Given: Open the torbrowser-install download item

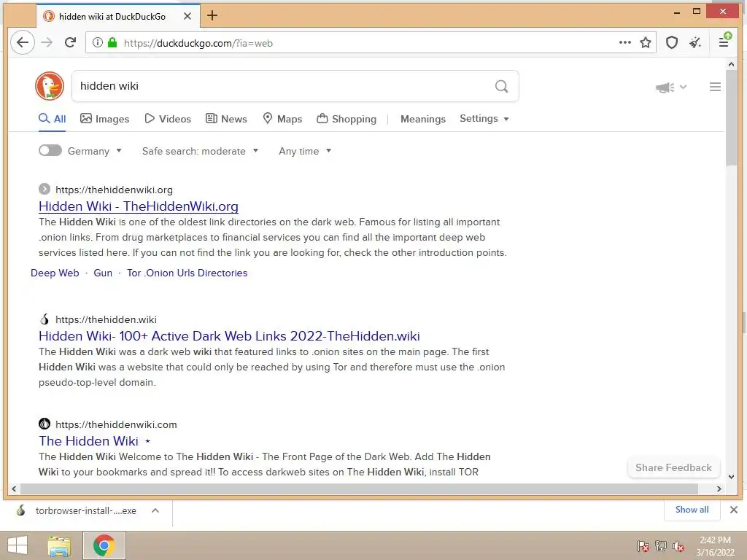Looking at the screenshot, I should 76,510.
